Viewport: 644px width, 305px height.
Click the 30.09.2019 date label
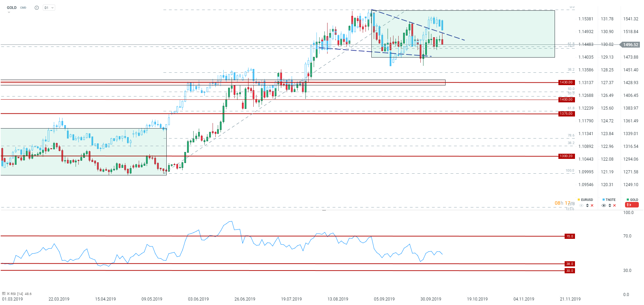coord(431,299)
